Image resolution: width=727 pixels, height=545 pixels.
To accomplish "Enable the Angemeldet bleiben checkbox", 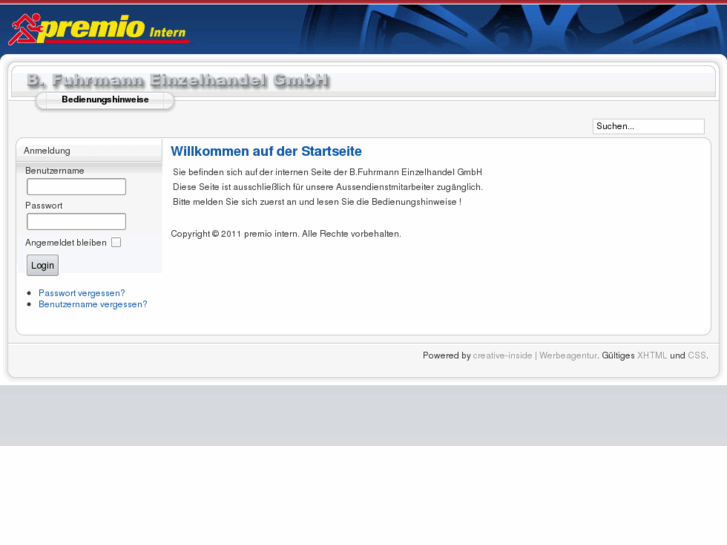I will [x=116, y=243].
